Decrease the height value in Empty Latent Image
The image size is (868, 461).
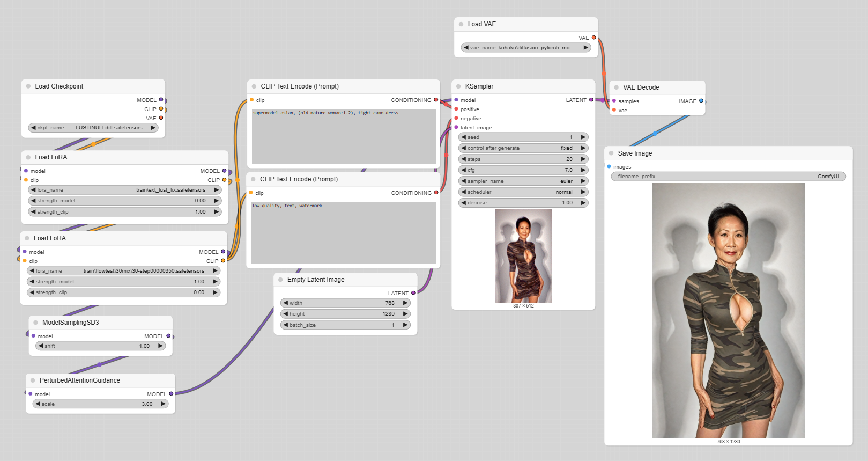point(286,314)
